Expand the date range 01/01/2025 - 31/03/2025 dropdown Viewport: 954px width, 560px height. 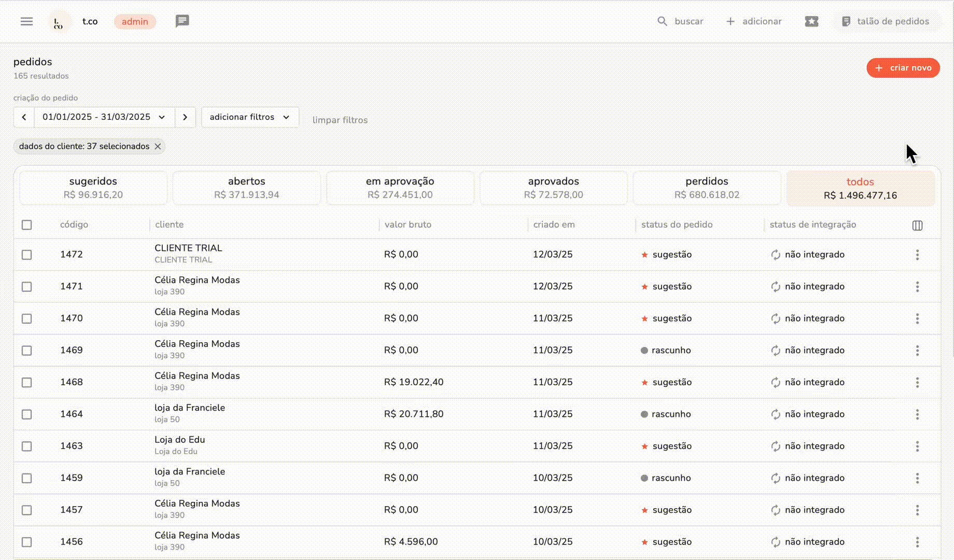(x=104, y=117)
